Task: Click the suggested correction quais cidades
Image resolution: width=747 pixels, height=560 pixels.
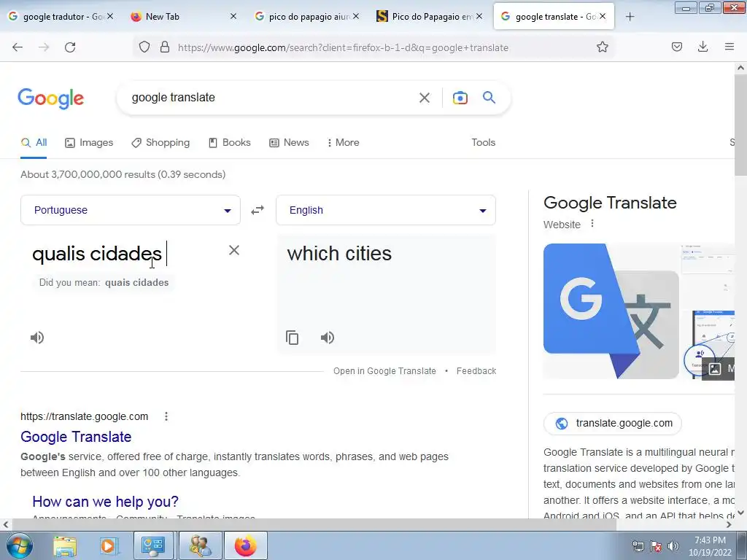Action: [x=136, y=282]
